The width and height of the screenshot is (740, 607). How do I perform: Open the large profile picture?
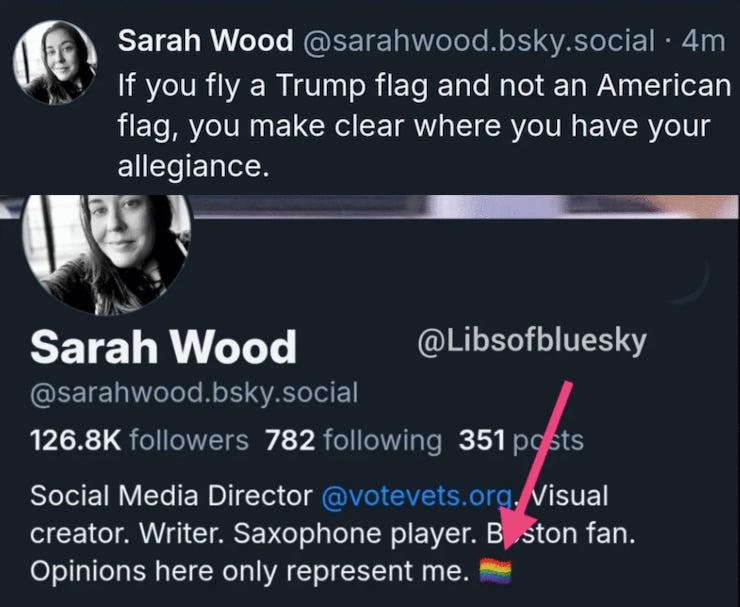tap(107, 254)
